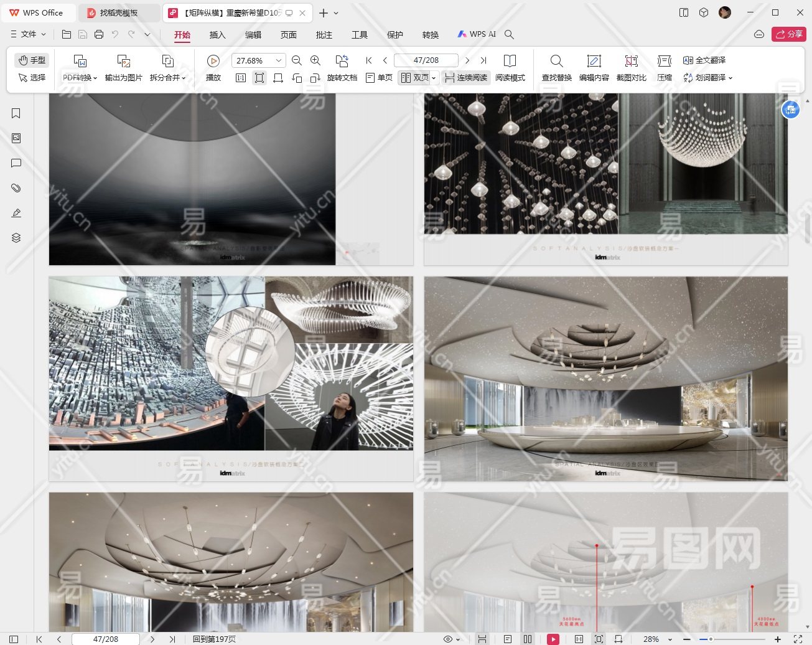Click the 分享 share button
Viewport: 812px width, 645px height.
point(788,34)
